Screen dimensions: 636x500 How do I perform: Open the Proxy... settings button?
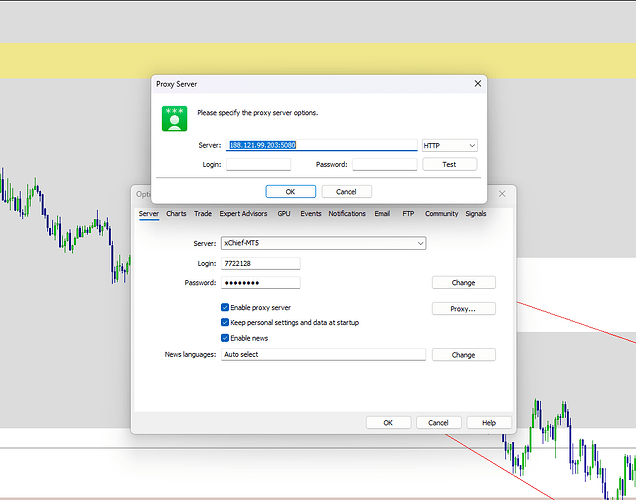[x=464, y=309]
